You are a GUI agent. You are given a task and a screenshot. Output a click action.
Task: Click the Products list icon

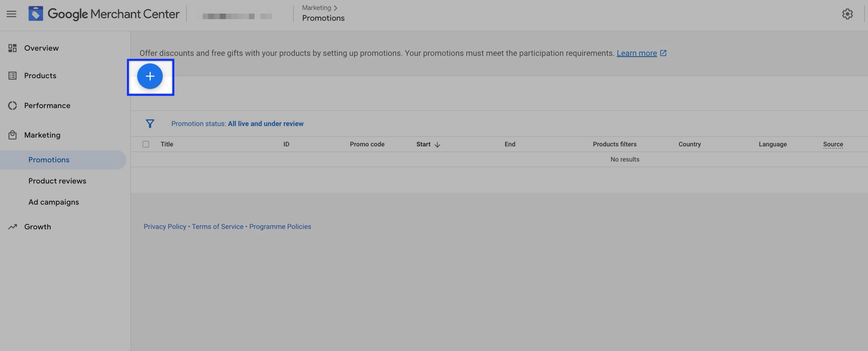point(12,76)
